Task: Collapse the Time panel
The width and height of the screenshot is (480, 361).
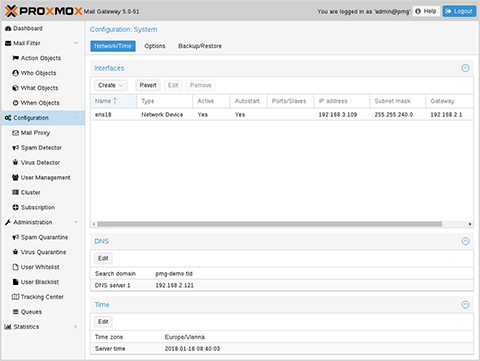Action: click(x=465, y=304)
